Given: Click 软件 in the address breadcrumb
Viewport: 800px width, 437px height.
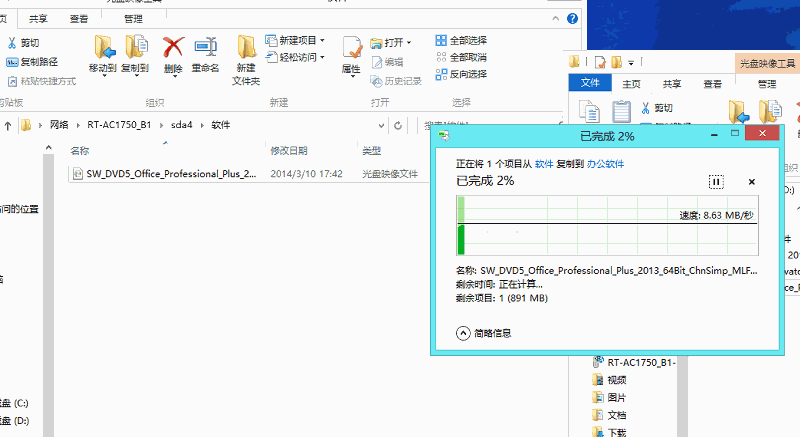Looking at the screenshot, I should [221, 125].
